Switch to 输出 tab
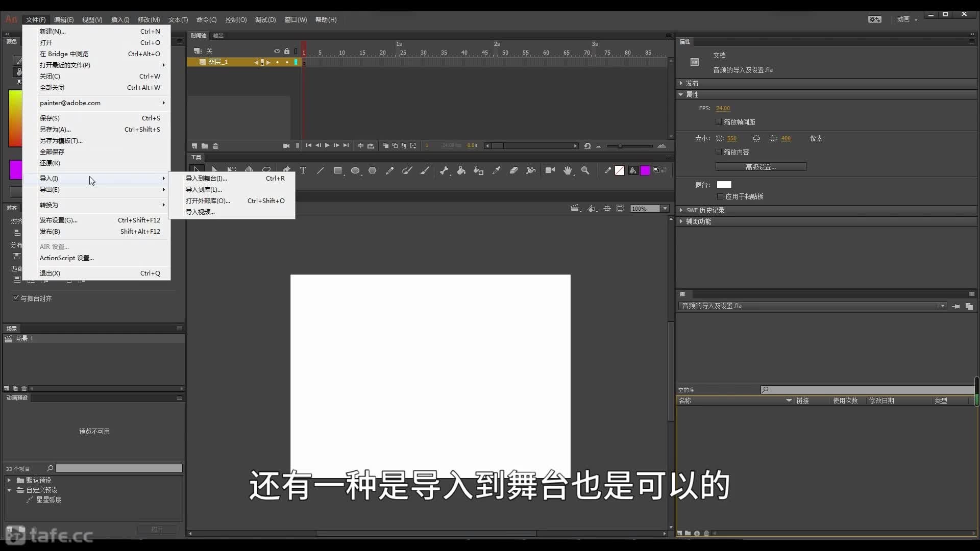Screen dimensions: 980x551 coord(218,35)
